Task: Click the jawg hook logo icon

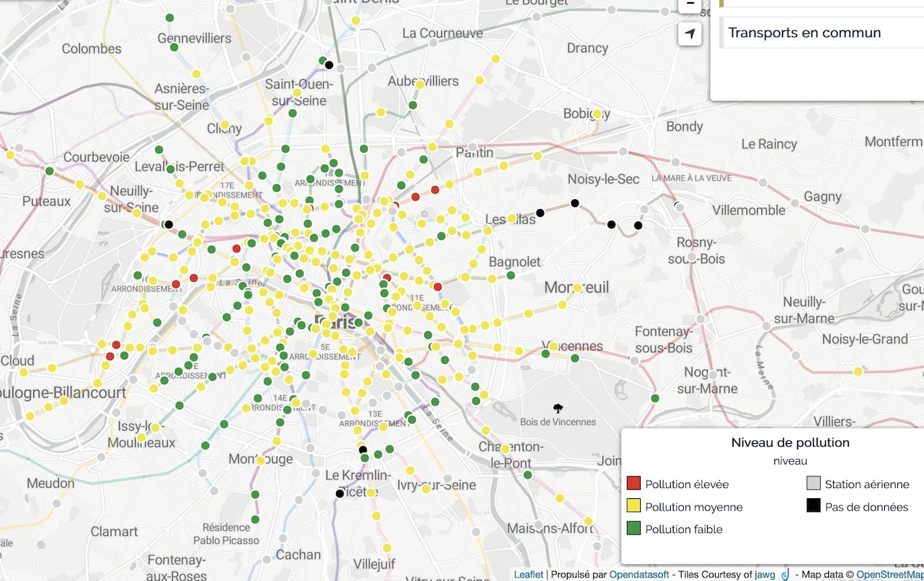Action: coord(785,574)
